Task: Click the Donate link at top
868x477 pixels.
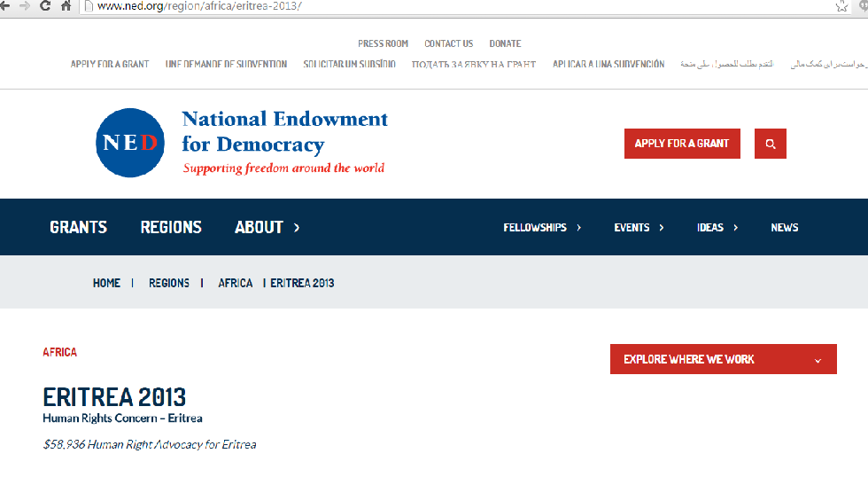Action: point(505,43)
